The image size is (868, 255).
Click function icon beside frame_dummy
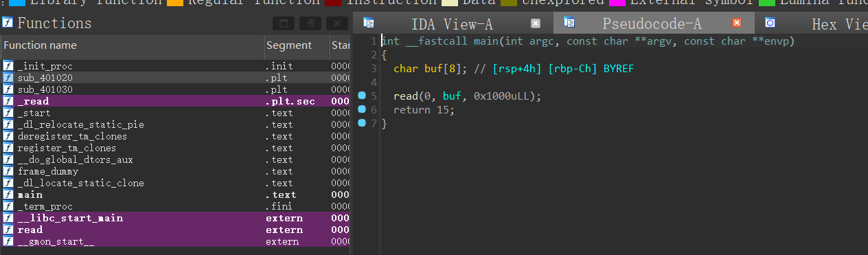click(x=8, y=171)
